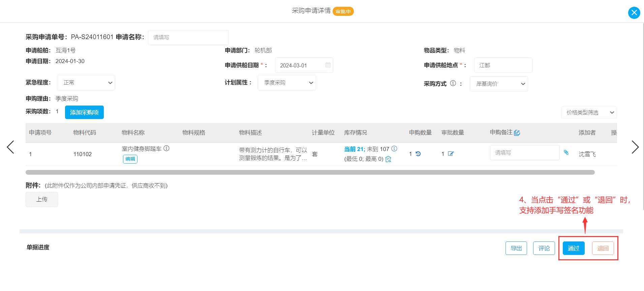This screenshot has width=644, height=291.
Task: Click adder name 沈雪飞
Action: [x=587, y=154]
